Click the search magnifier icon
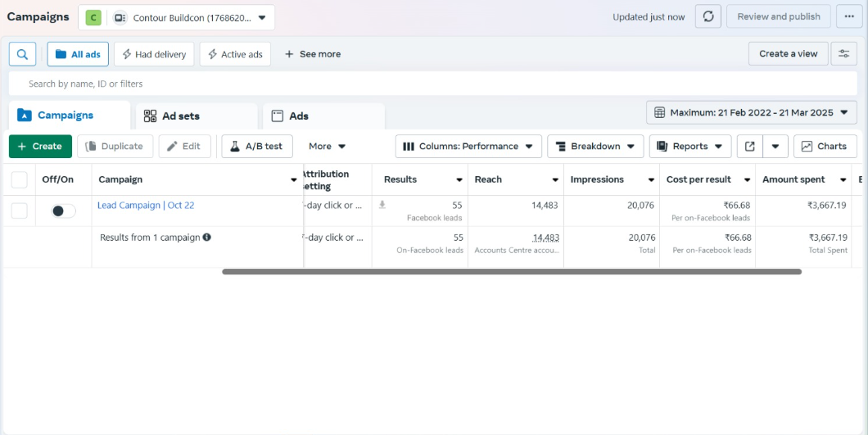 (22, 54)
